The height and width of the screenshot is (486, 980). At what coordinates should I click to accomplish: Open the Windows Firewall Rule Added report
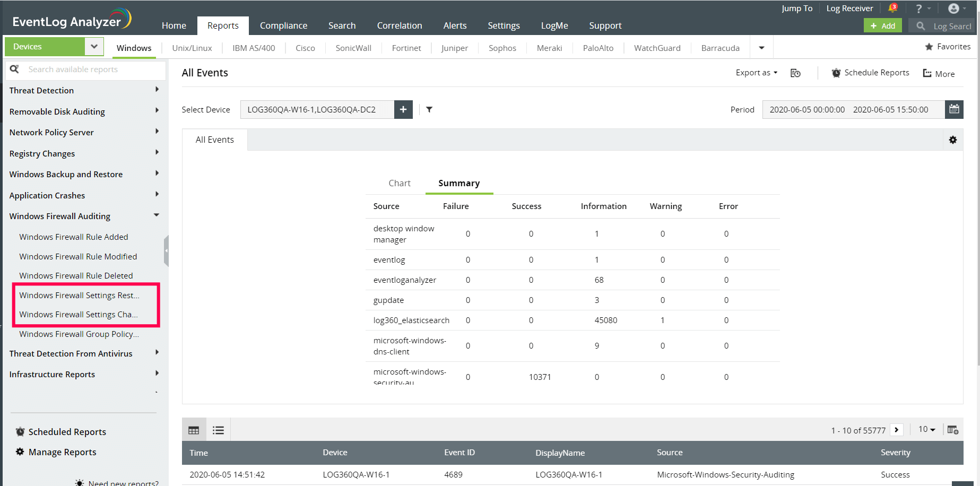(74, 237)
